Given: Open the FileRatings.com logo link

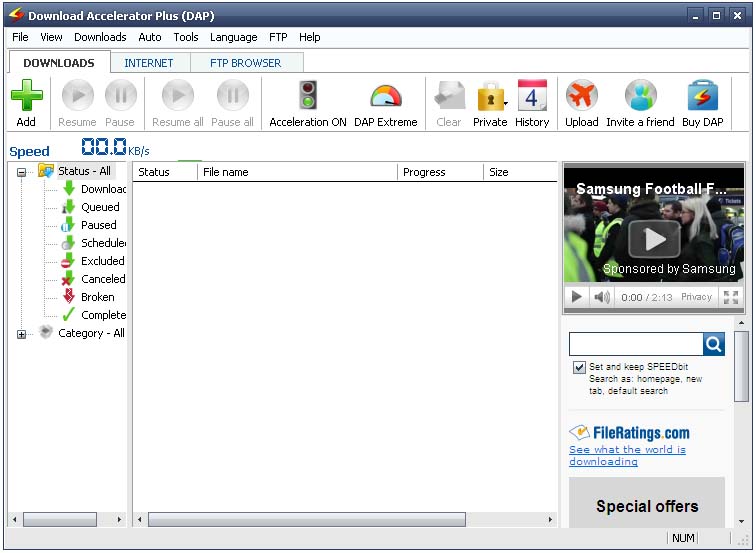Looking at the screenshot, I should 629,432.
